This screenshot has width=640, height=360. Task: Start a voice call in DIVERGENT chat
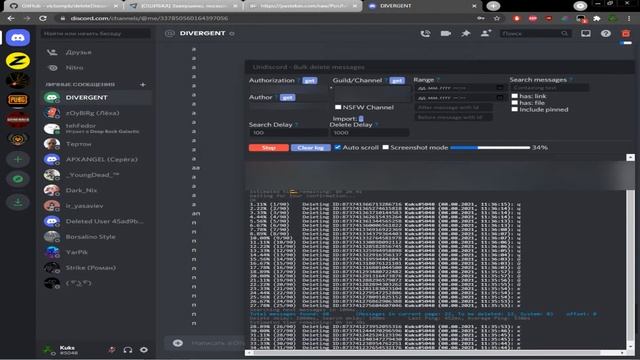click(425, 33)
